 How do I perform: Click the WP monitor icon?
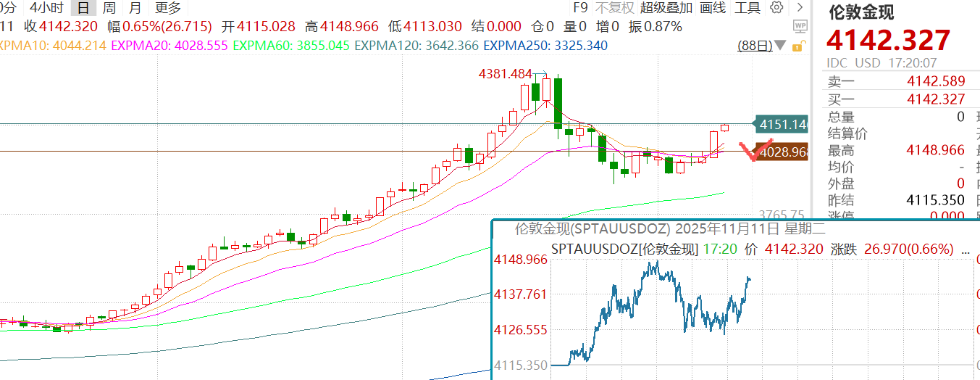click(x=800, y=26)
